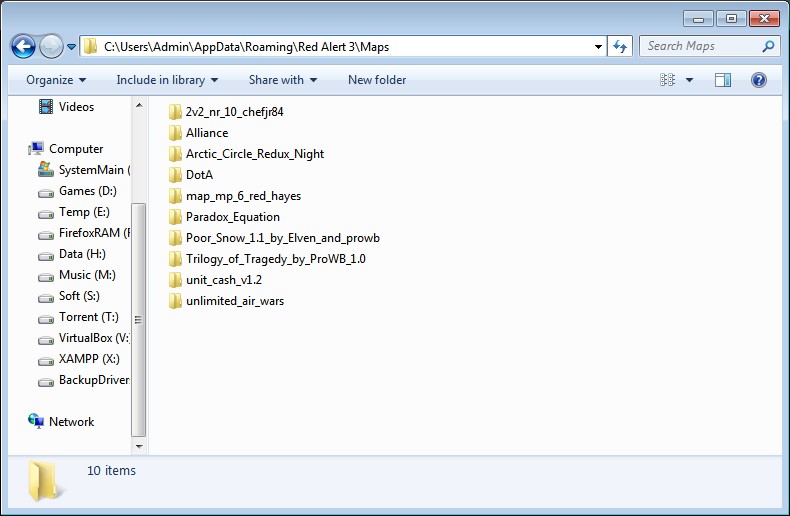Select the Poor_Snow_1.1_by_Elven_and_prowb folder name
The width and height of the screenshot is (790, 516).
(283, 238)
